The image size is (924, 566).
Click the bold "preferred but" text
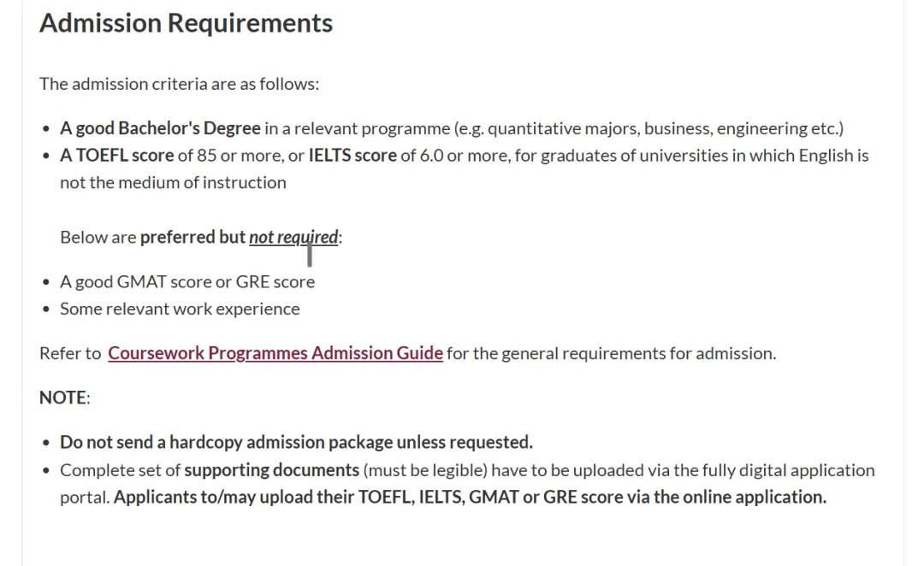tap(192, 237)
